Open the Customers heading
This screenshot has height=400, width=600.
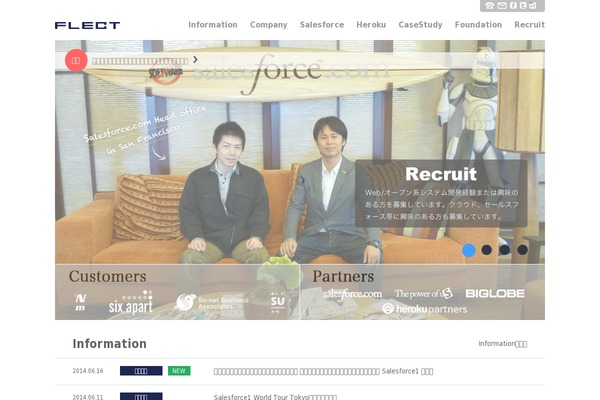click(108, 276)
